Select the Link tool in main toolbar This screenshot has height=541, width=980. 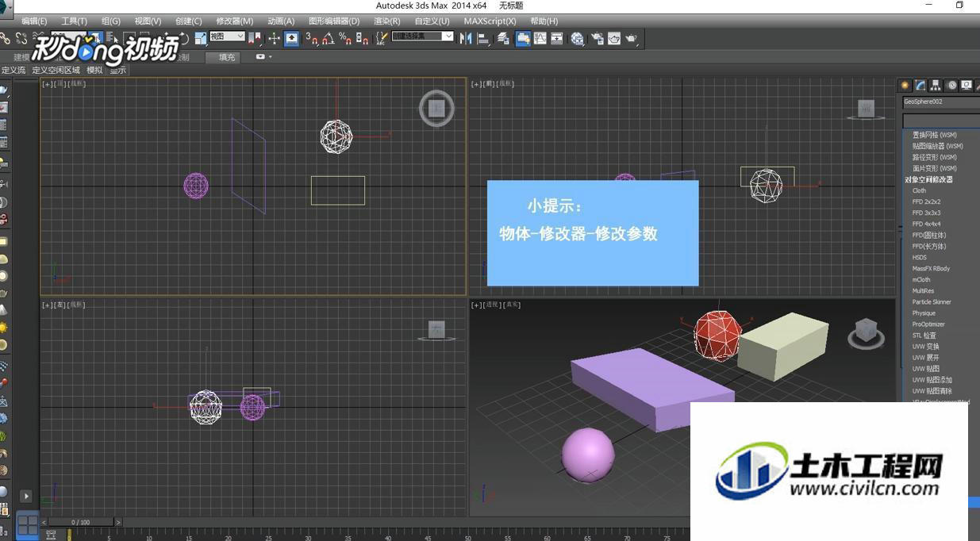[x=5, y=37]
